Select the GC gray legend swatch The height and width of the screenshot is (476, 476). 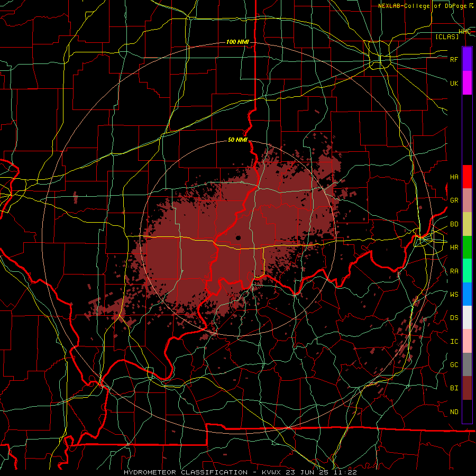pyautogui.click(x=467, y=364)
